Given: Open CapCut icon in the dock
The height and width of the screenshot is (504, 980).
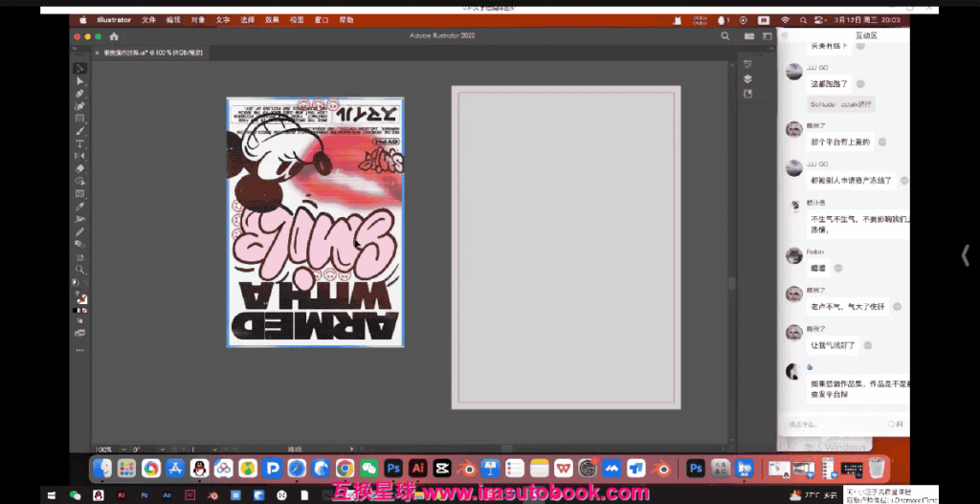Looking at the screenshot, I should click(442, 467).
